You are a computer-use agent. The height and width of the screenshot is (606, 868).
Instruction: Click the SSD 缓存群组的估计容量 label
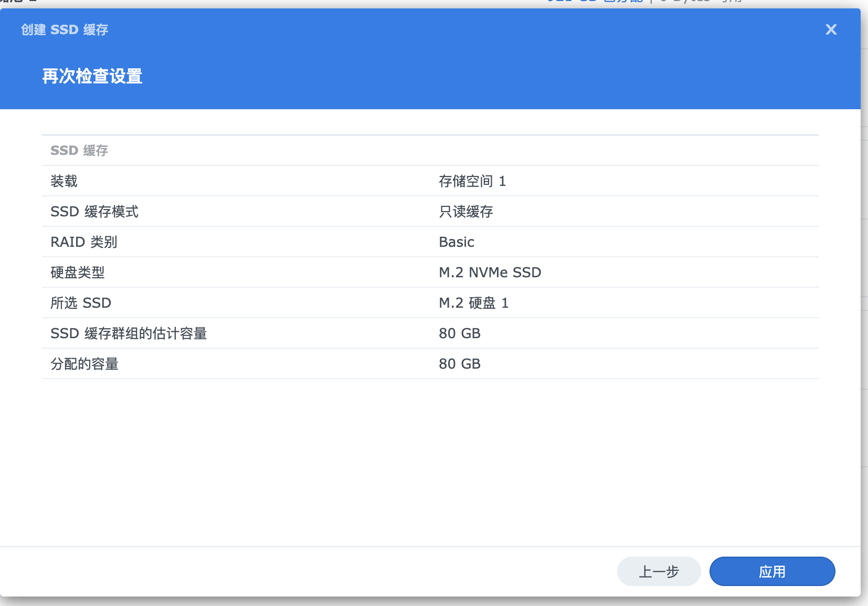(x=129, y=333)
